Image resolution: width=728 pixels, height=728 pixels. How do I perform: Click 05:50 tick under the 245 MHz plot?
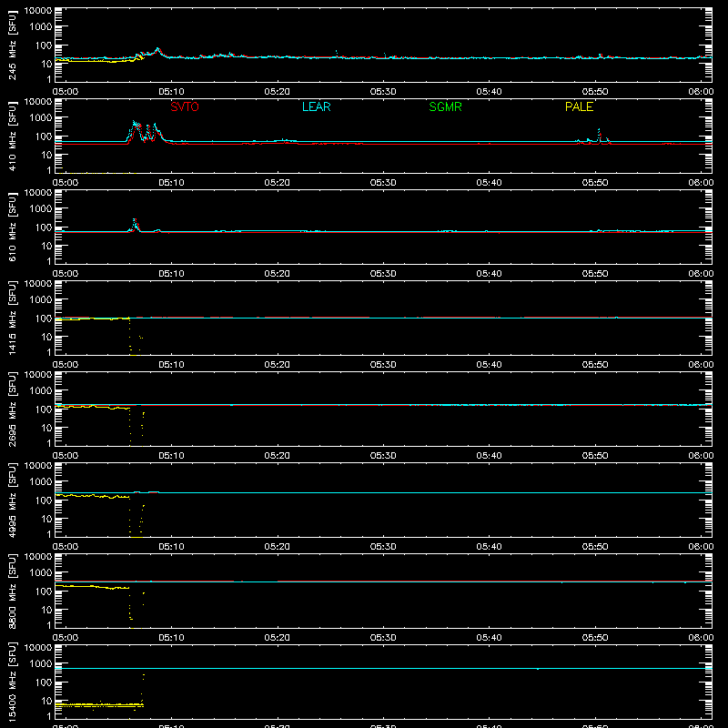[x=595, y=92]
